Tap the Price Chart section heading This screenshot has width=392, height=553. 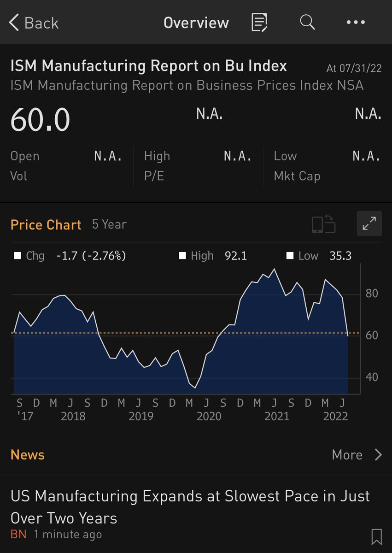click(x=46, y=225)
